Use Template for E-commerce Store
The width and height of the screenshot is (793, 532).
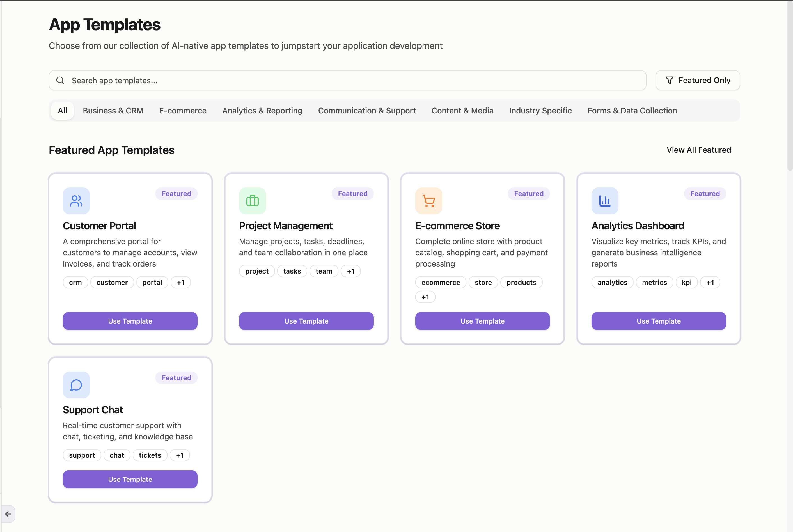(x=482, y=321)
